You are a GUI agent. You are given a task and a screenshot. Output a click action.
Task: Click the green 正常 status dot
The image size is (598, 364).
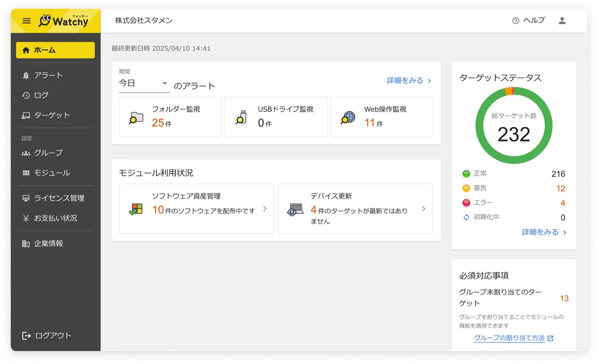[466, 173]
